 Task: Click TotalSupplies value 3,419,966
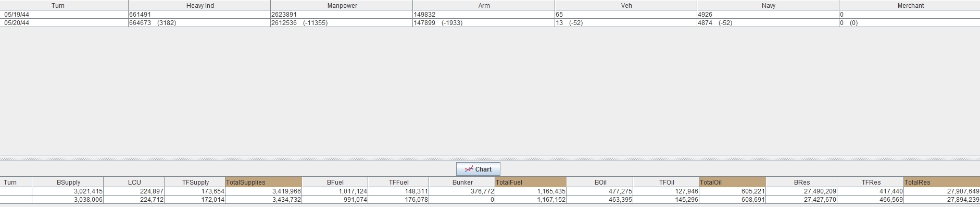tap(286, 191)
